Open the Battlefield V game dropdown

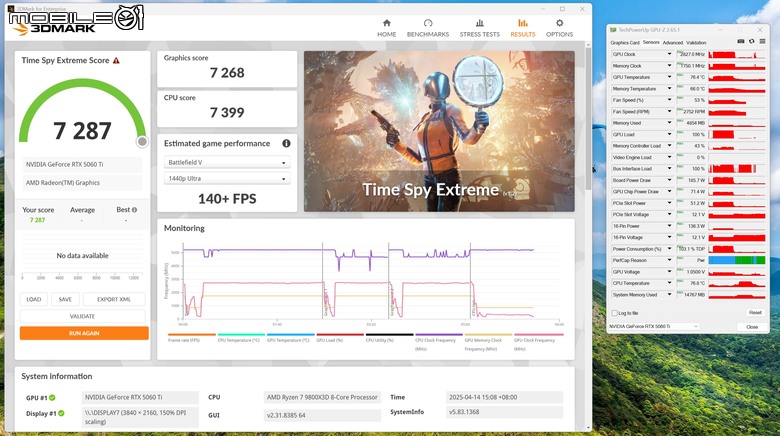point(227,163)
